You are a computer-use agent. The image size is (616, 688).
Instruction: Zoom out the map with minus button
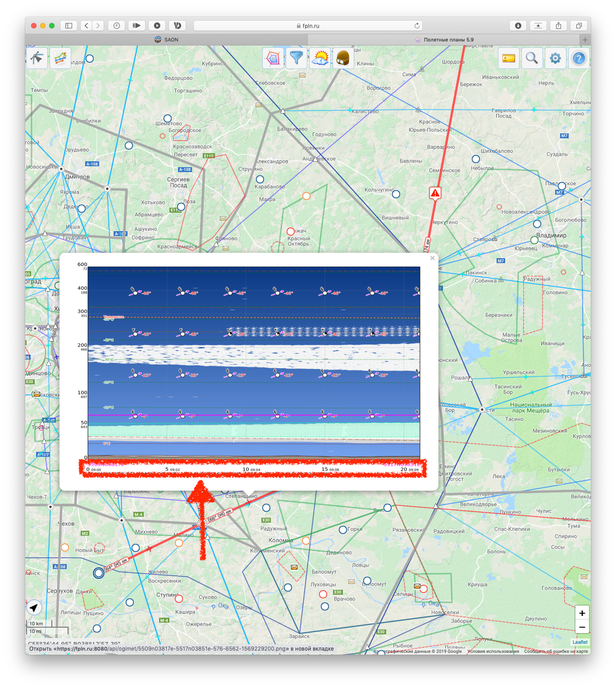582,627
